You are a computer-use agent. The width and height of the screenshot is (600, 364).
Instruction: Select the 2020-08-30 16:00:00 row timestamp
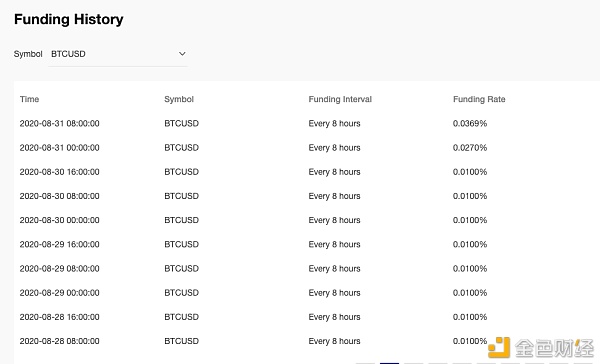coord(59,172)
